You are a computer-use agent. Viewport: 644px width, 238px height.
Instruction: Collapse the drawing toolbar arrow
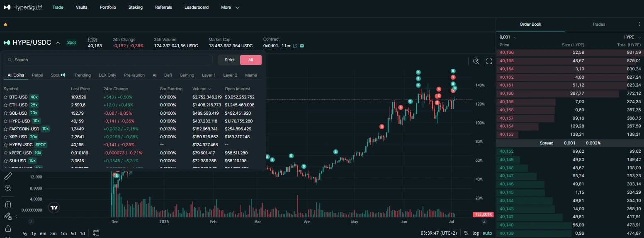coord(16,216)
